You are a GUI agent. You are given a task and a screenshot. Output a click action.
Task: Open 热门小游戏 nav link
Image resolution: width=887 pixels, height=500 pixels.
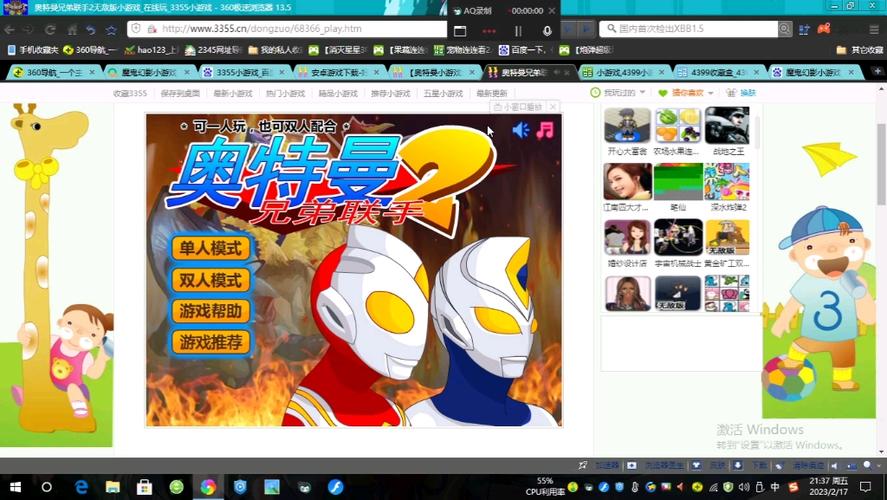pos(285,93)
